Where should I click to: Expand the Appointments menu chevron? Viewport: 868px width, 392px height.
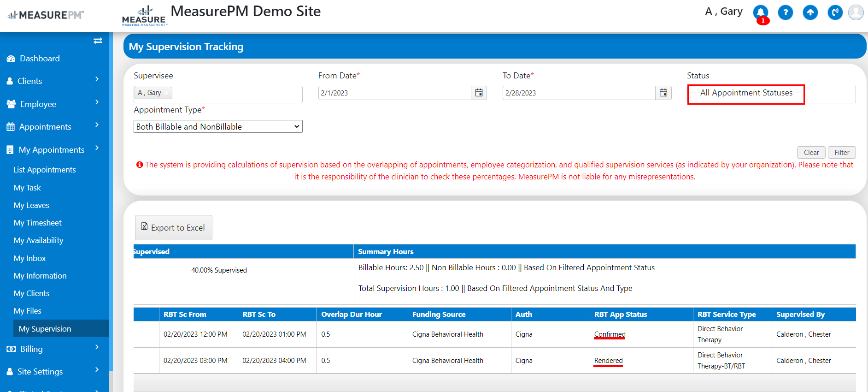tap(97, 125)
